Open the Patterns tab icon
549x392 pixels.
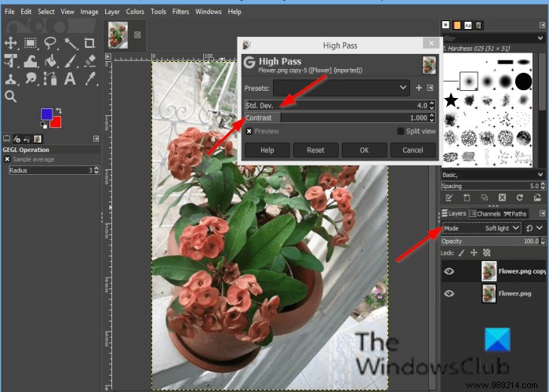[x=457, y=25]
